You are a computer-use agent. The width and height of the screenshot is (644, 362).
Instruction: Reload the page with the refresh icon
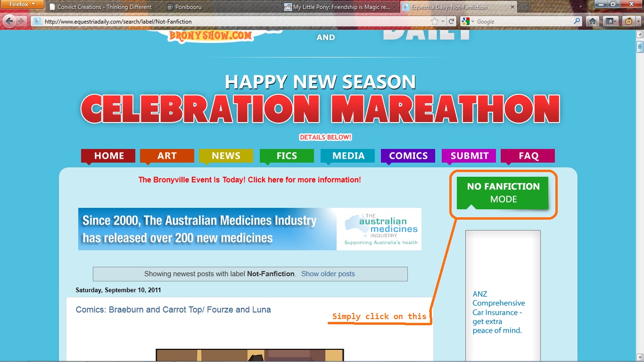(452, 22)
